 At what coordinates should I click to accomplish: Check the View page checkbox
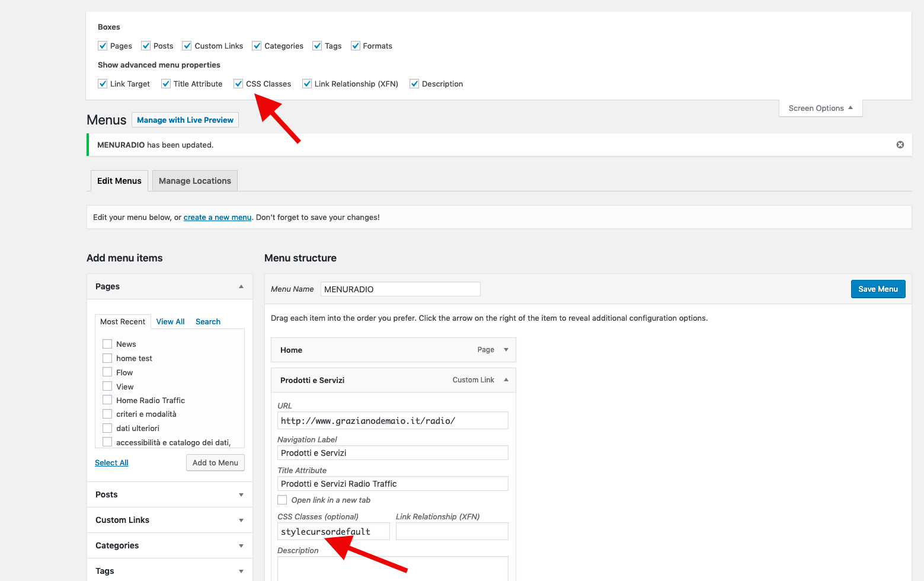[107, 387]
